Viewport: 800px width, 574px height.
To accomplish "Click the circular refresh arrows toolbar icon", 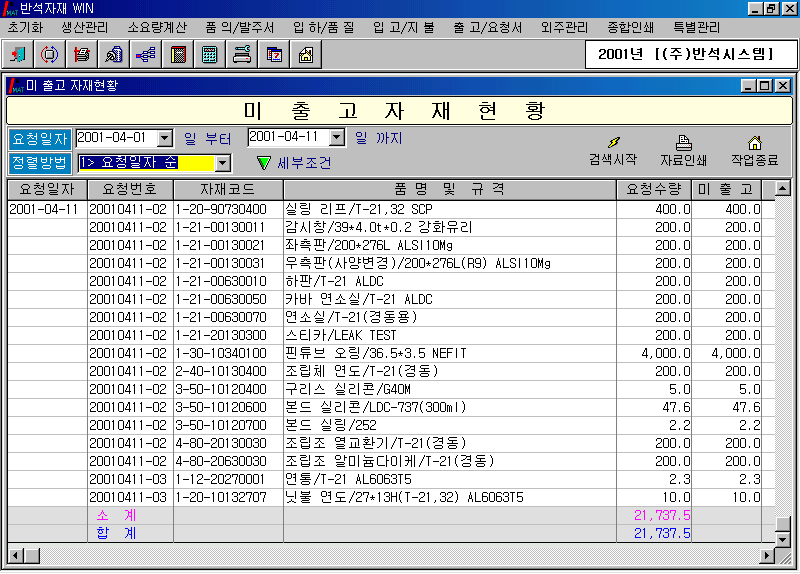I will [x=50, y=55].
